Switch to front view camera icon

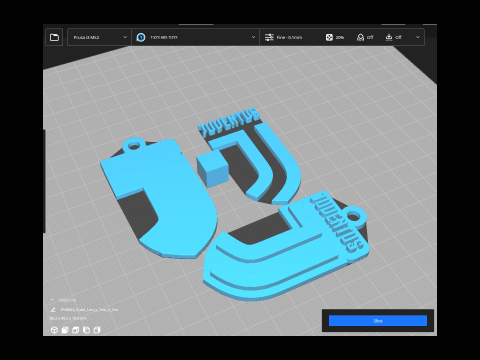tap(65, 330)
